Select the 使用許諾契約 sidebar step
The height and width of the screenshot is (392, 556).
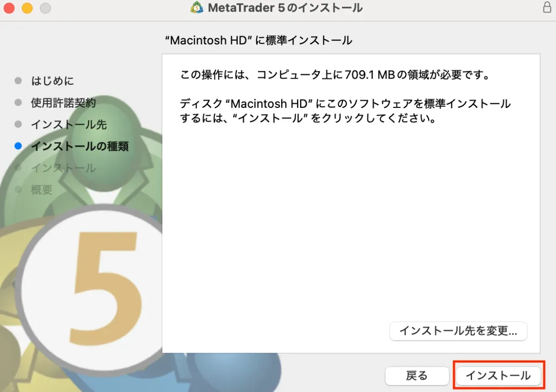tap(63, 103)
